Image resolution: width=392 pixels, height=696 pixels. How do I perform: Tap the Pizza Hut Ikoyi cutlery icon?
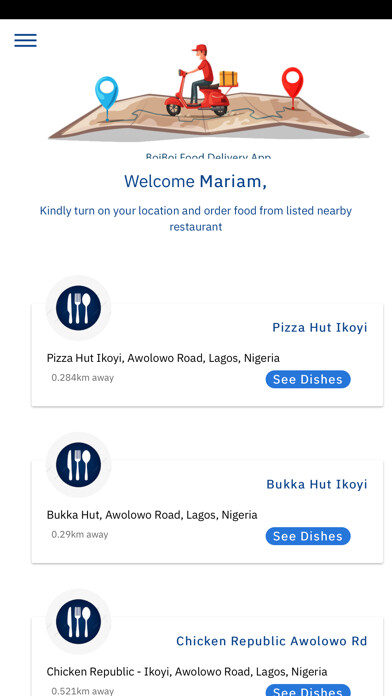click(78, 308)
